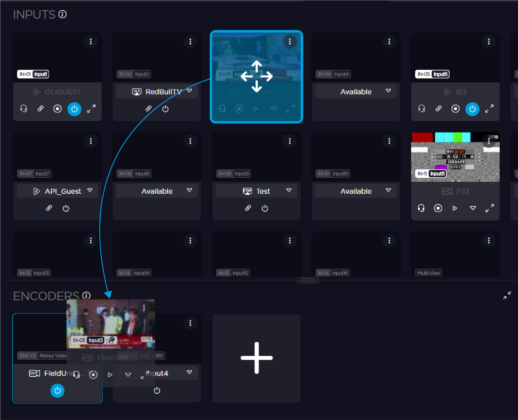Open the kebab menu on Multi-View tile
Image resolution: width=518 pixels, height=420 pixels.
489,240
